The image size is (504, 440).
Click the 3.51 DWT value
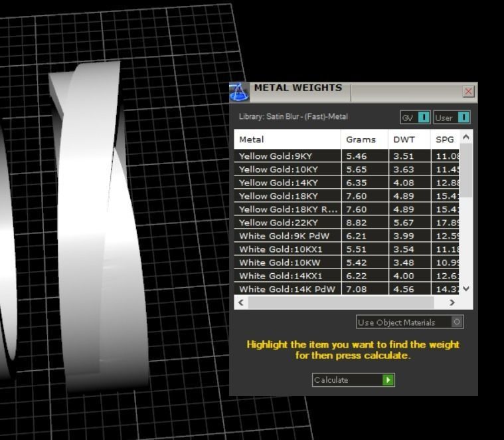(403, 156)
